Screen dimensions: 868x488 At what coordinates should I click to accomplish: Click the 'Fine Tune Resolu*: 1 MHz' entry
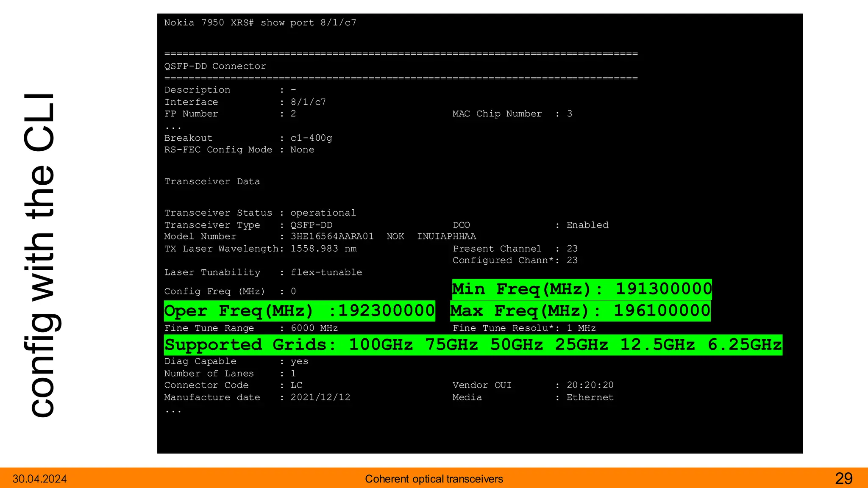[524, 328]
